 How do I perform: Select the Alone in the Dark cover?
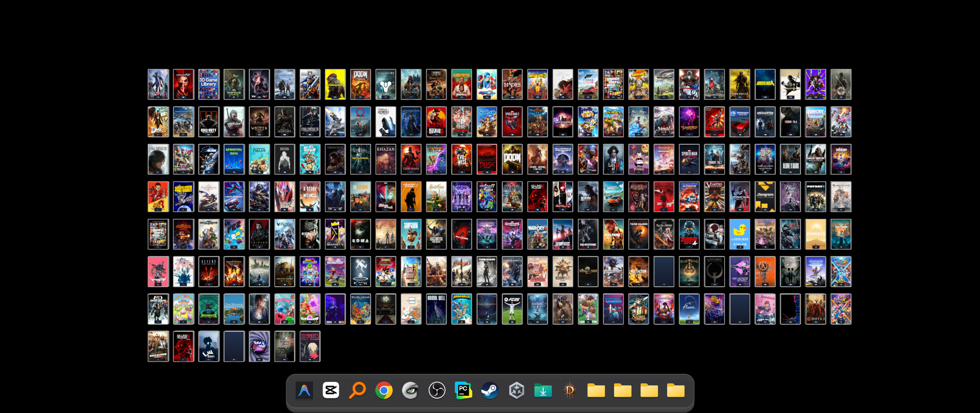[790, 159]
